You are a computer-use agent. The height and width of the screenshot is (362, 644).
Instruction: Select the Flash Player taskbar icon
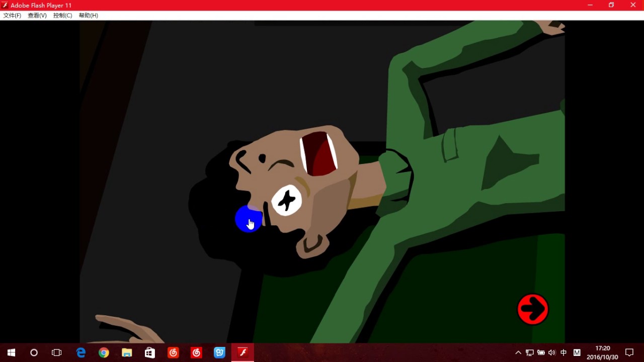point(243,352)
